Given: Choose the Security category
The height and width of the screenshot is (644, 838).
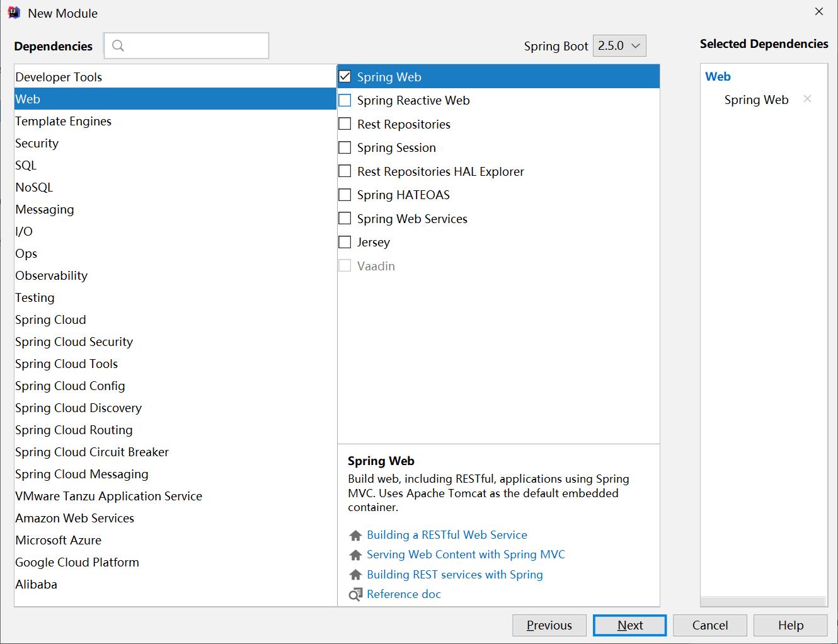Looking at the screenshot, I should point(175,143).
